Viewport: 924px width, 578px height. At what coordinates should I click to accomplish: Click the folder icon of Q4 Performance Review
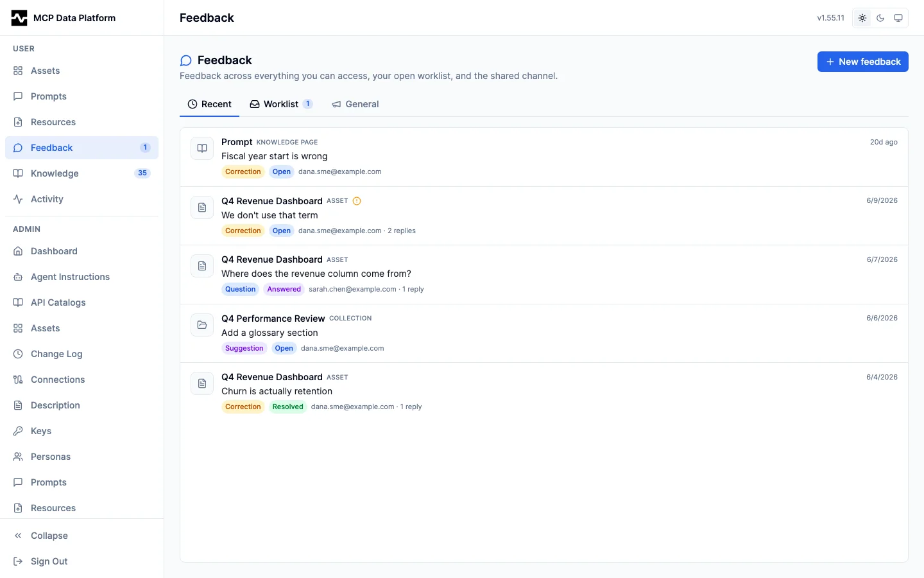202,325
